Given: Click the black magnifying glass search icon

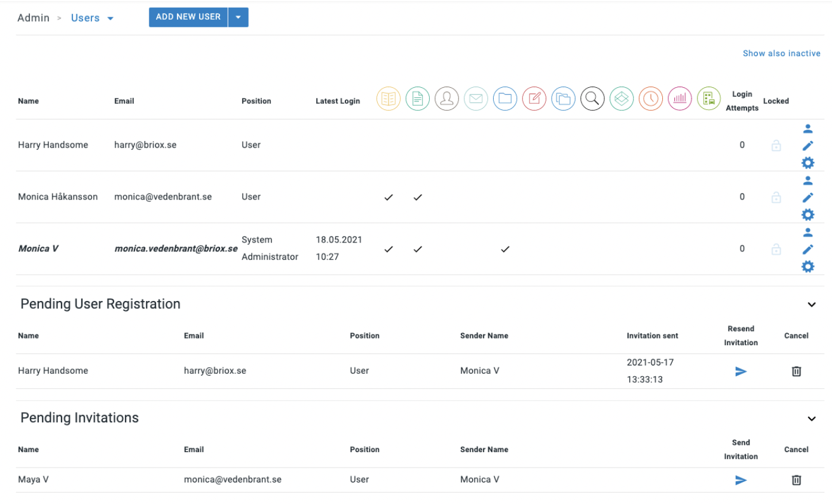Looking at the screenshot, I should coord(592,99).
